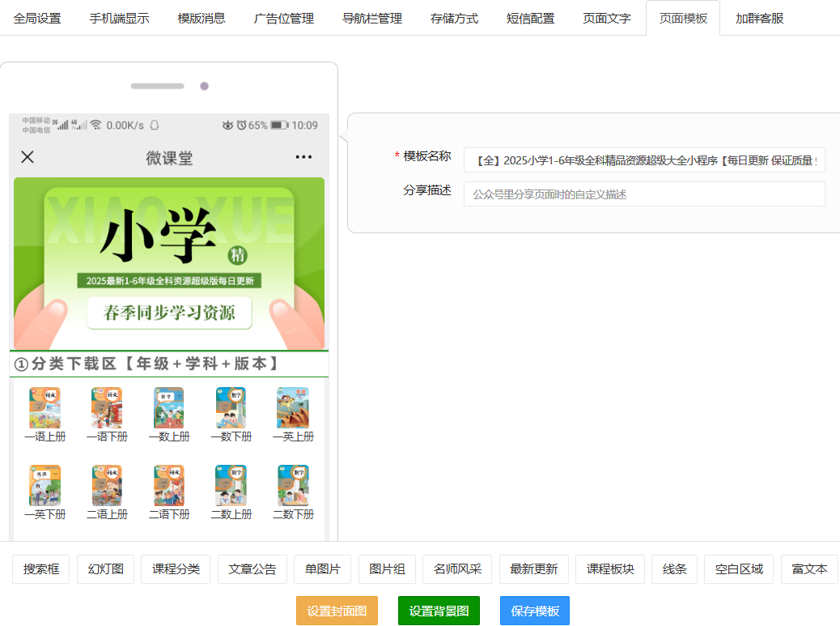Click the 一语上册 textbook icon
Image resolution: width=840 pixels, height=626 pixels.
coord(45,407)
